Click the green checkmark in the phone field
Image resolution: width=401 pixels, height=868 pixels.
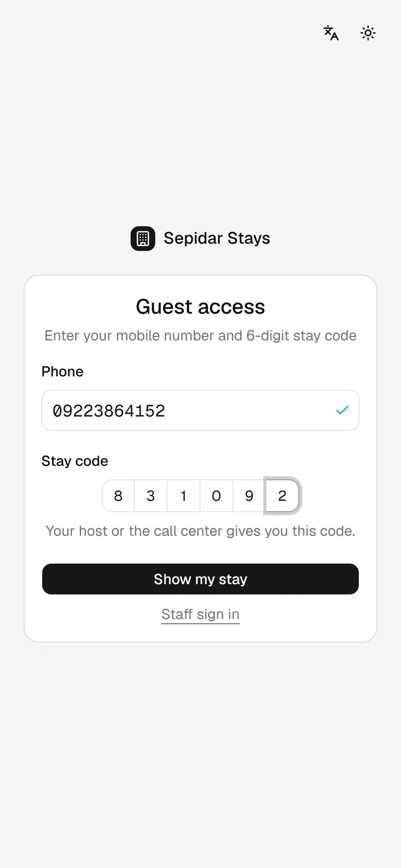pos(342,410)
